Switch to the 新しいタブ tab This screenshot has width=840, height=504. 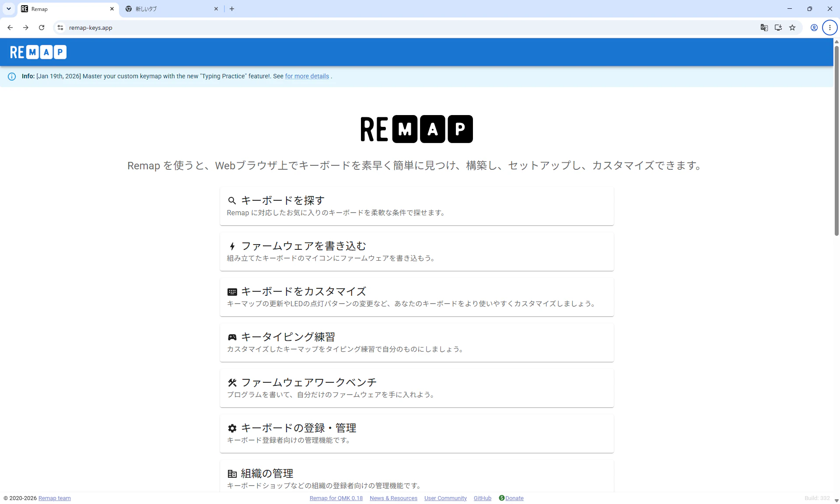171,9
